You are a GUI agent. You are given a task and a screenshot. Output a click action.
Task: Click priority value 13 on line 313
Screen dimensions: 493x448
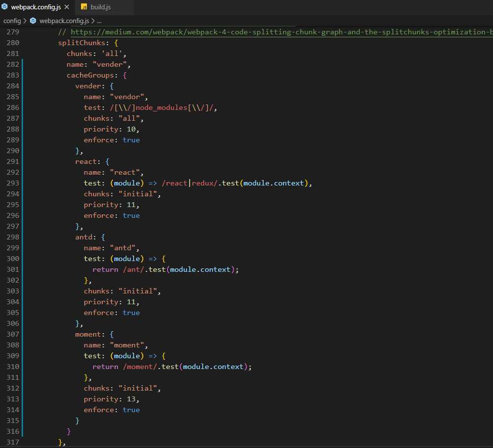pos(131,399)
